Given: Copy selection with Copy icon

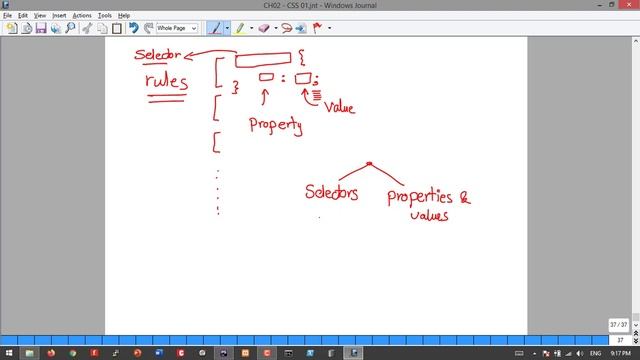Looking at the screenshot, I should (102, 28).
